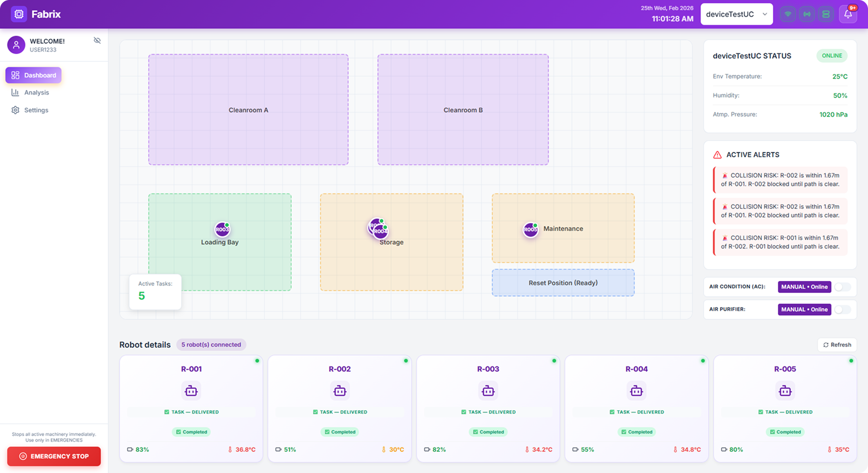Click the thermometer icon on R-002 card
Image resolution: width=868 pixels, height=473 pixels.
pyautogui.click(x=384, y=449)
